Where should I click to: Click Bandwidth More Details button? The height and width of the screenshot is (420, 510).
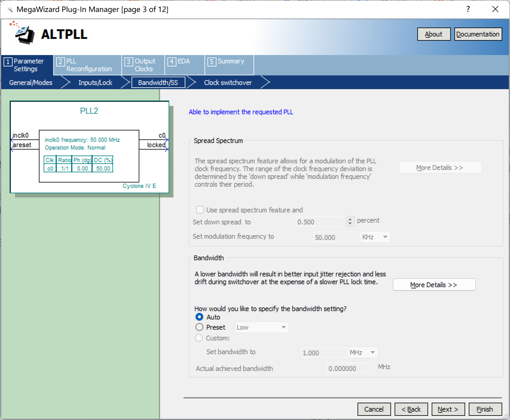(434, 285)
